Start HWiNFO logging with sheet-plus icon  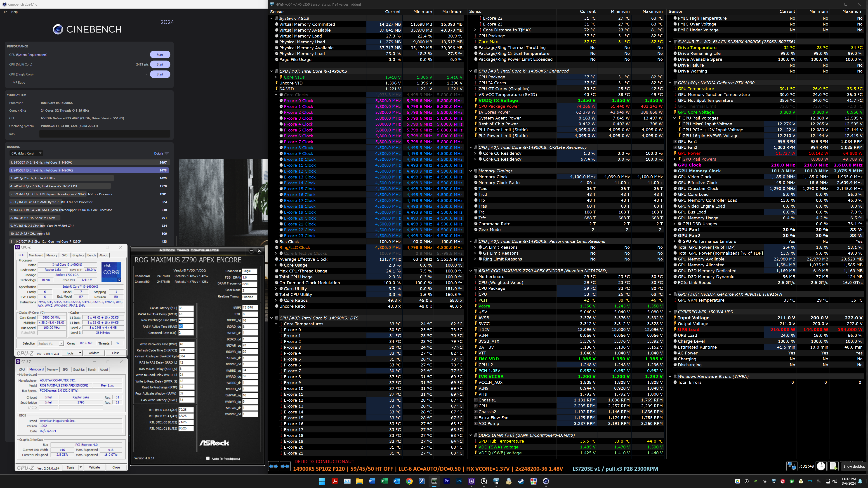point(833,466)
